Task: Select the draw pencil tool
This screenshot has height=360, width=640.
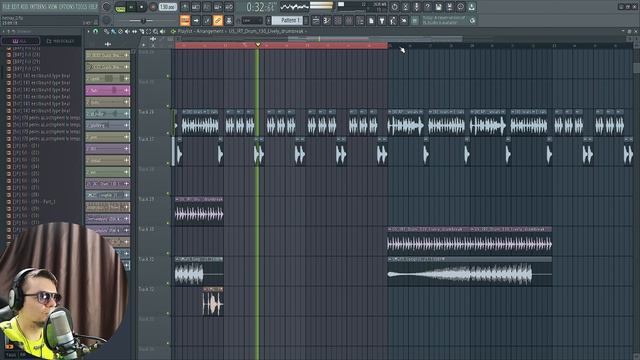Action: point(106,31)
